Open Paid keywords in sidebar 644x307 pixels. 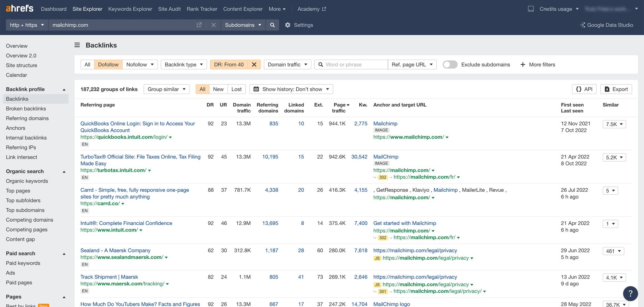[x=23, y=263]
